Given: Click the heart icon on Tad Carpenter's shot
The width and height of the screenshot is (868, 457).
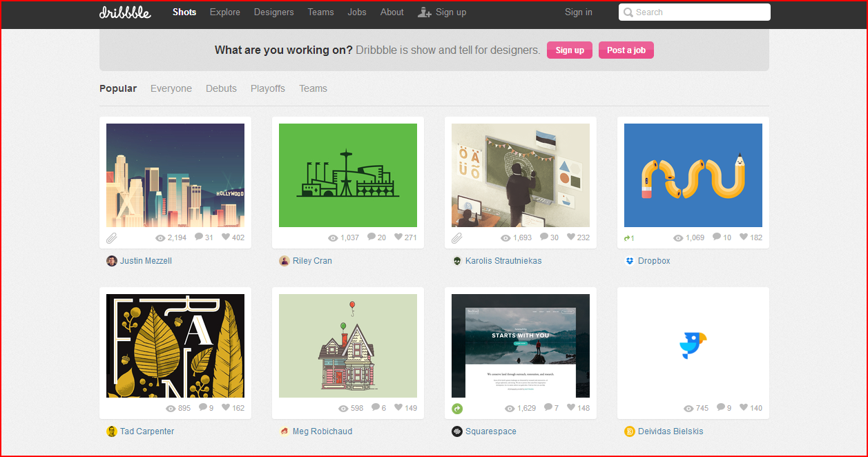Looking at the screenshot, I should point(226,408).
